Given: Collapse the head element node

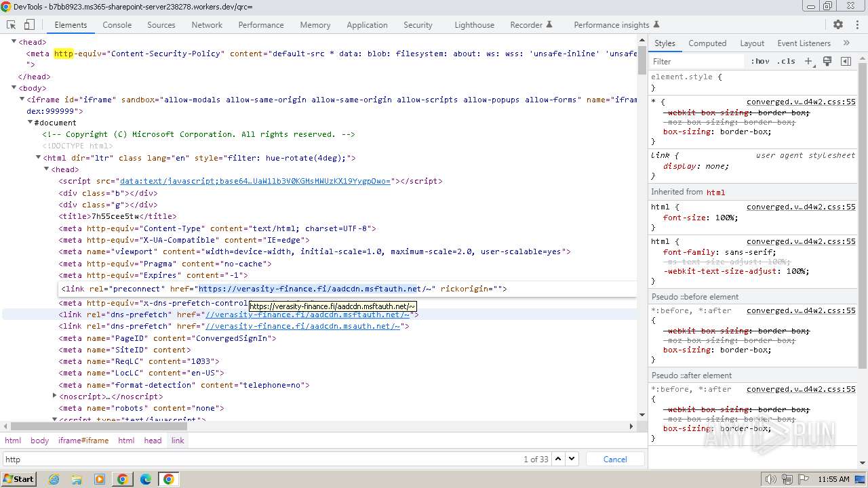Looking at the screenshot, I should 14,42.
